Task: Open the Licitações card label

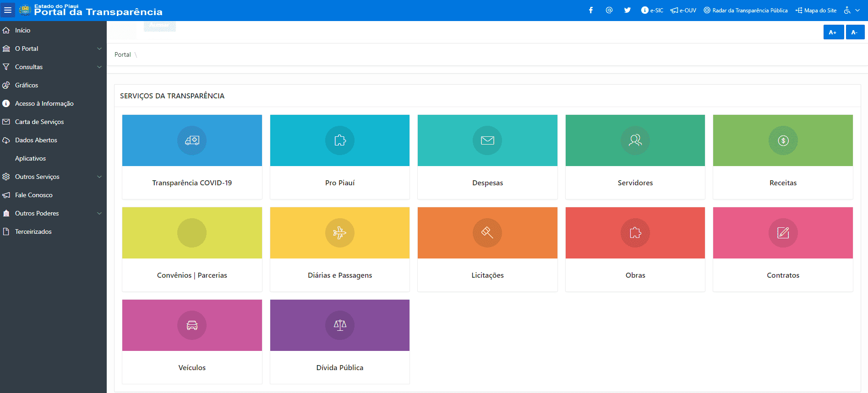Action: pyautogui.click(x=487, y=275)
